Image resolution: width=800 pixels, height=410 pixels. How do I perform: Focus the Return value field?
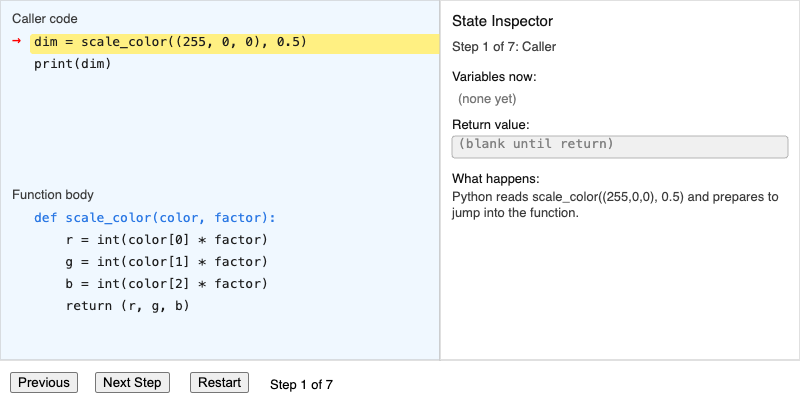click(620, 147)
